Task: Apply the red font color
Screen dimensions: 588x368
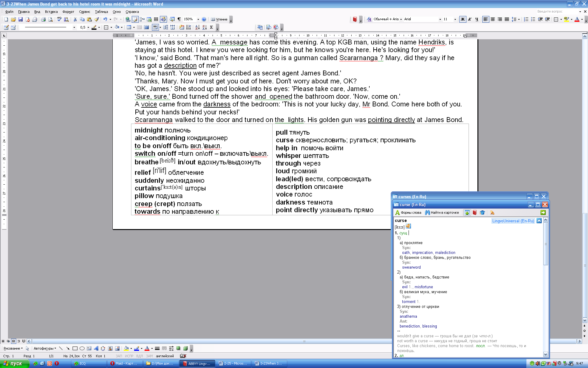Action: coord(577,19)
